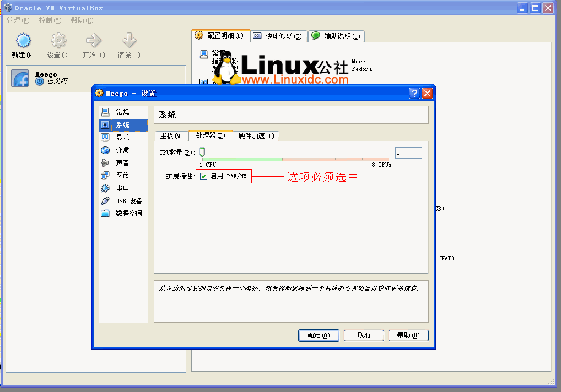The height and width of the screenshot is (392, 561).
Task: Switch to the 主板 (Motherboard) tab
Action: (171, 136)
